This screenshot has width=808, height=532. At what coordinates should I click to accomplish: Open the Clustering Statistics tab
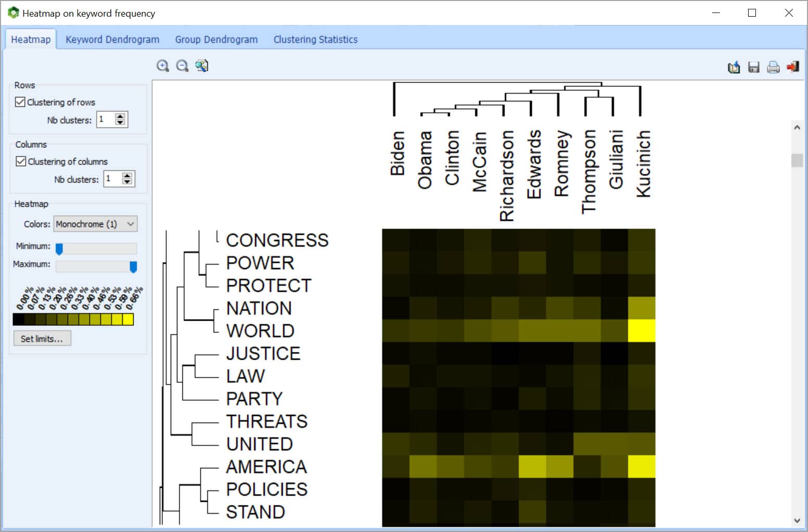(x=315, y=40)
